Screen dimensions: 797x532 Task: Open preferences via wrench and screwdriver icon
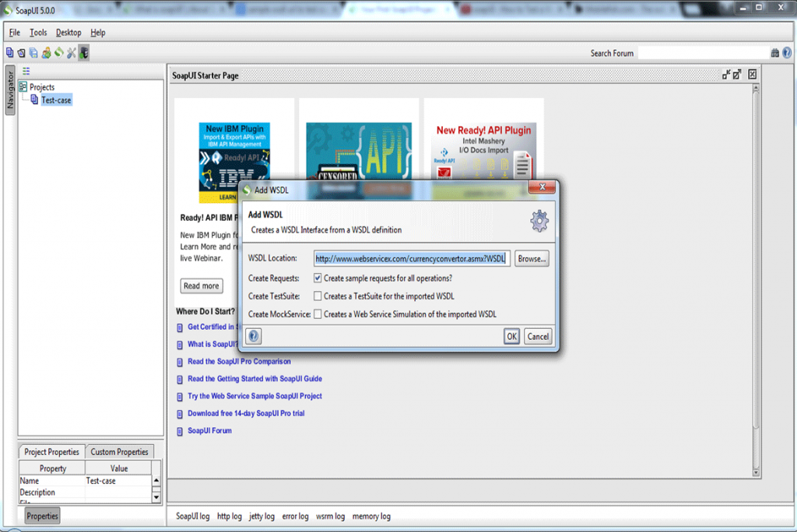(71, 52)
